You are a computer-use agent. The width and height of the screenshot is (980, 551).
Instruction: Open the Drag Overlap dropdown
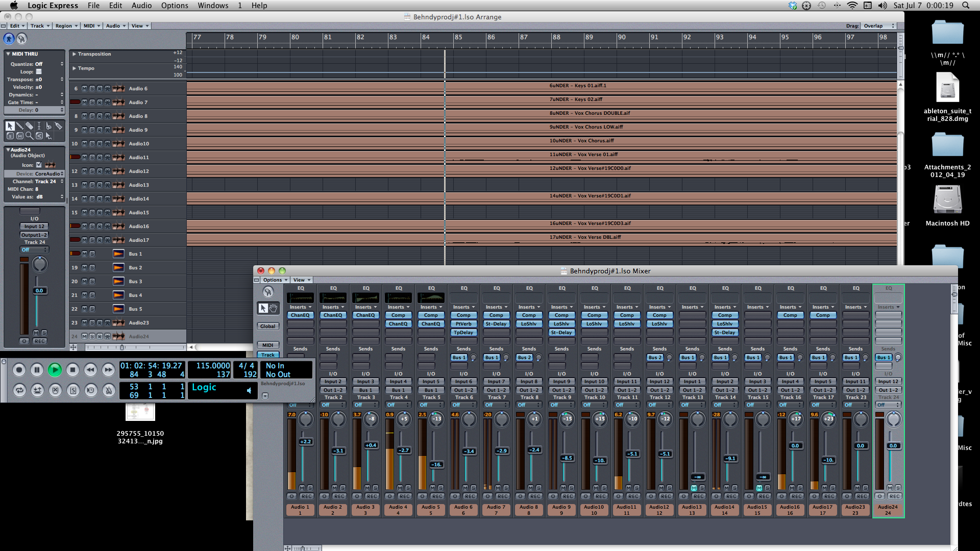(x=878, y=26)
